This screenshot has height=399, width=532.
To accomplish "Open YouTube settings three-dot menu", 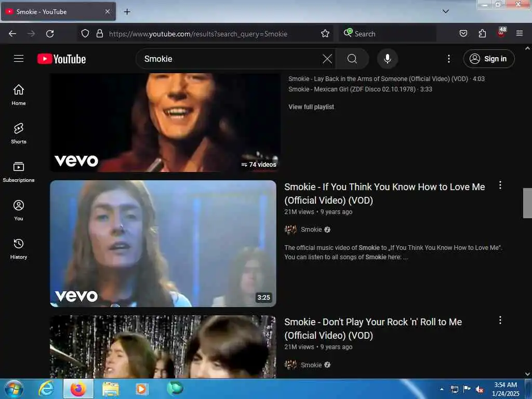I will tap(448, 59).
